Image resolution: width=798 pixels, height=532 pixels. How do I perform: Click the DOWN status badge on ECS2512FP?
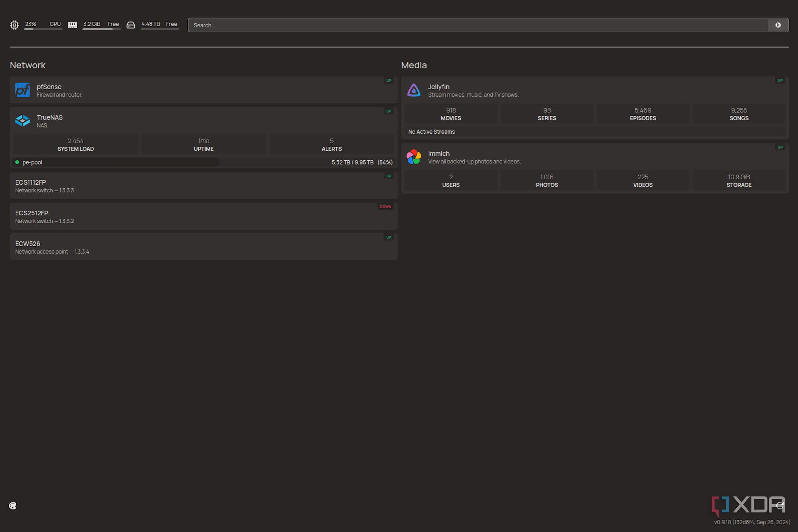[385, 207]
